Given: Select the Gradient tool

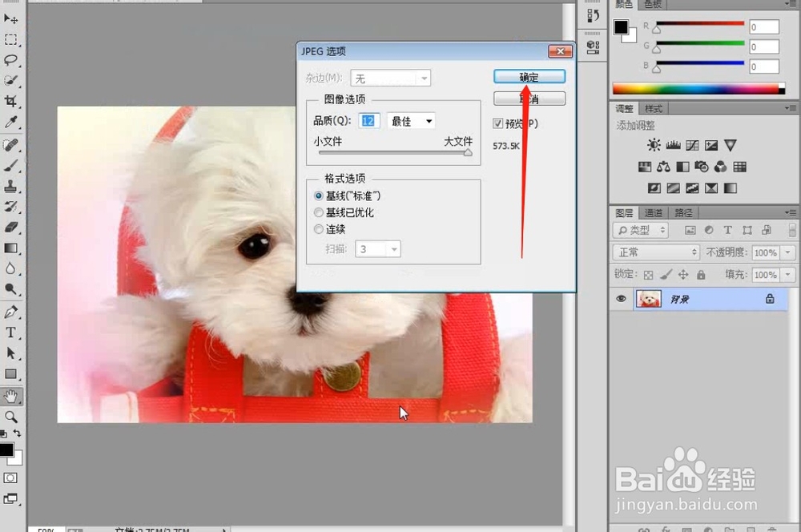Looking at the screenshot, I should tap(10, 248).
